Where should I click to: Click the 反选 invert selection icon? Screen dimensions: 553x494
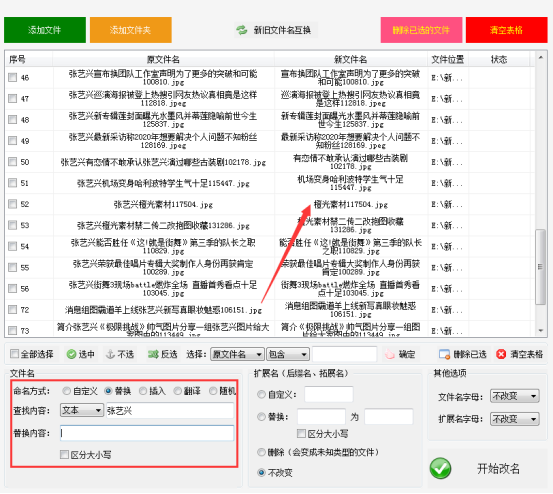pos(153,354)
